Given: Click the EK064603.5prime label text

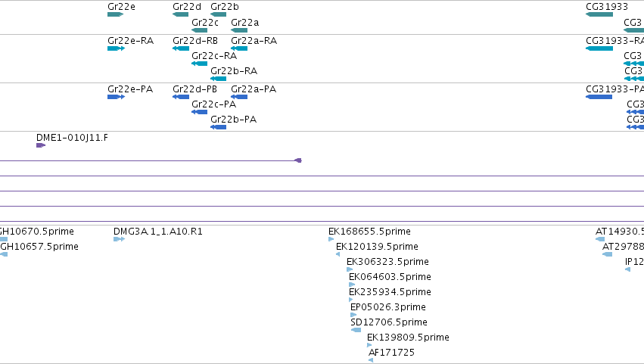Looking at the screenshot, I should (x=390, y=277).
